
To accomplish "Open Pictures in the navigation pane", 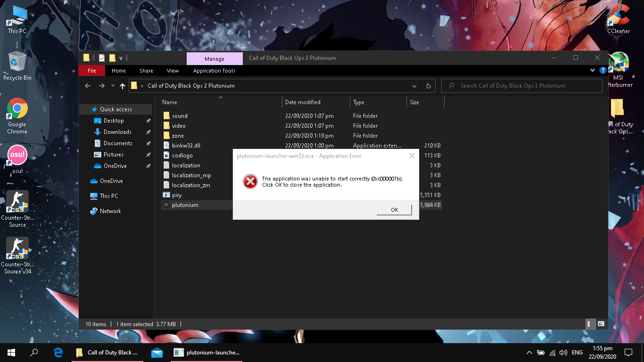I will pyautogui.click(x=114, y=155).
